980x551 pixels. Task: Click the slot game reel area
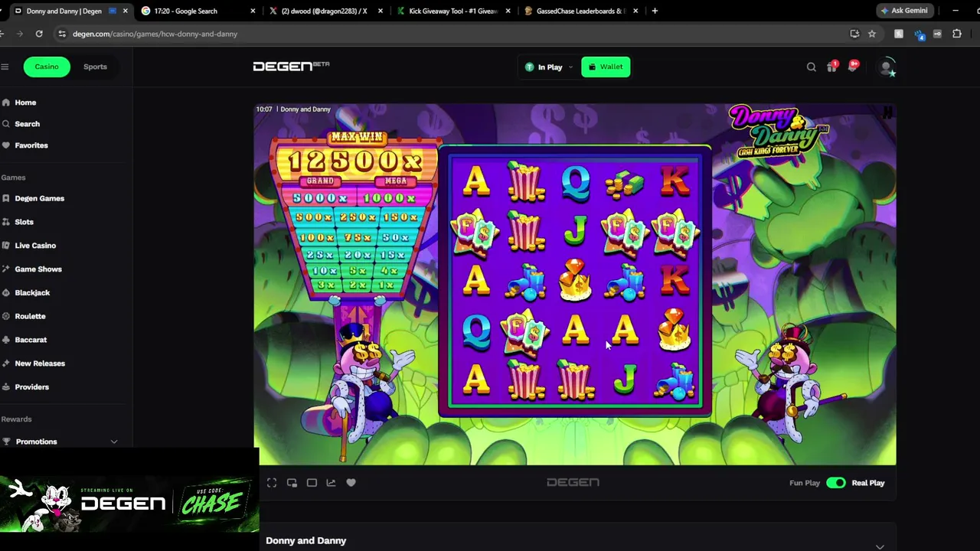pos(575,281)
